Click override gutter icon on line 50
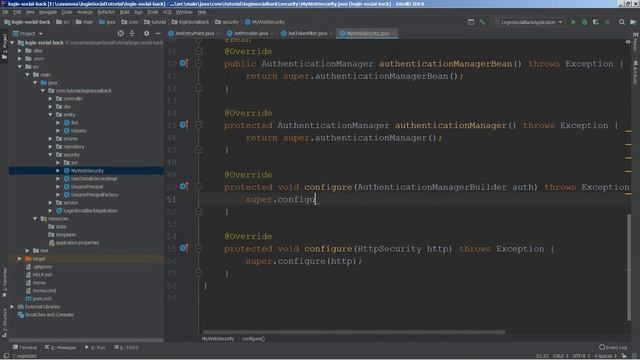640x360 pixels. [x=183, y=187]
